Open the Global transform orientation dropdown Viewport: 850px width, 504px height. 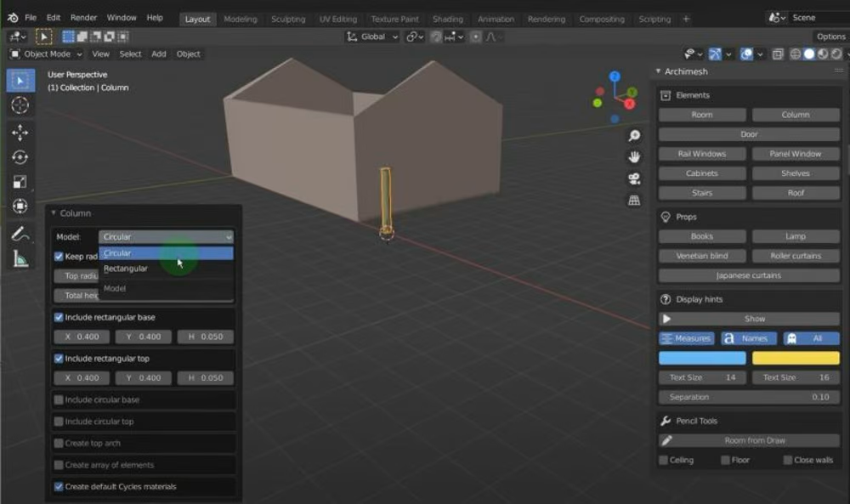371,36
